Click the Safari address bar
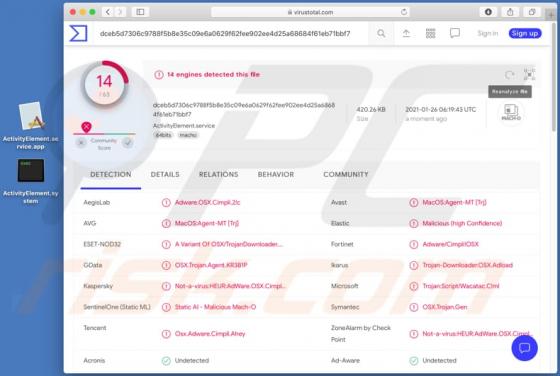The width and height of the screenshot is (560, 376). coord(310,12)
